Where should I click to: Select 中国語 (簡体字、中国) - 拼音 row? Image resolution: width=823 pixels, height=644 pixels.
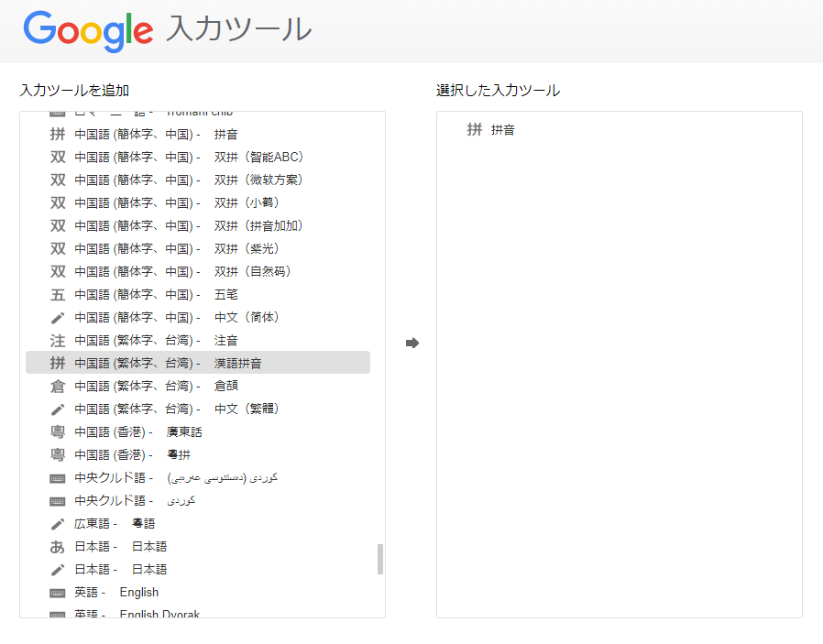point(156,135)
